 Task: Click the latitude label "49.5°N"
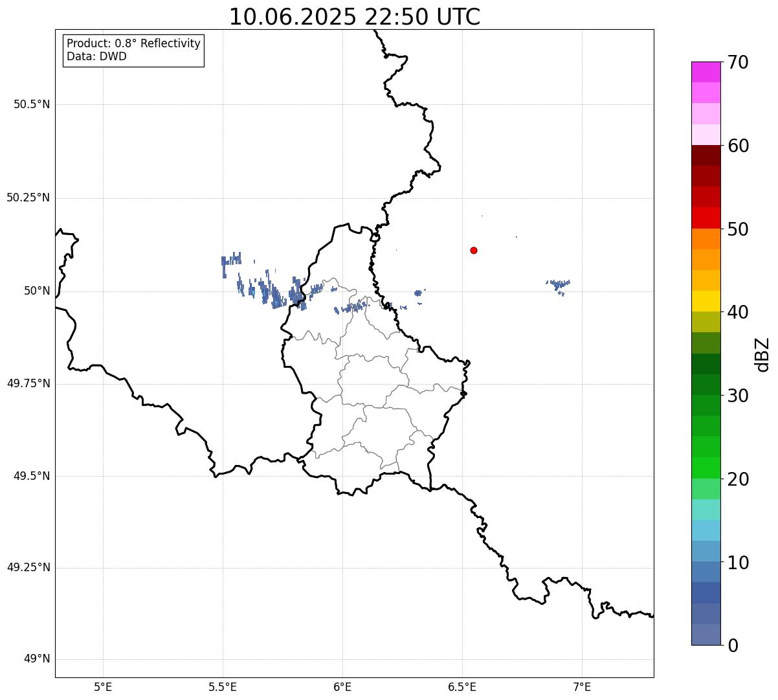(x=32, y=476)
